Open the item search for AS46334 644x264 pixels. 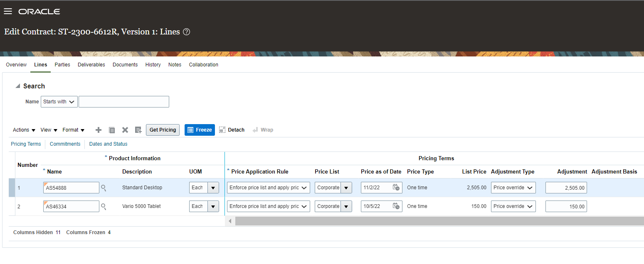coord(104,206)
